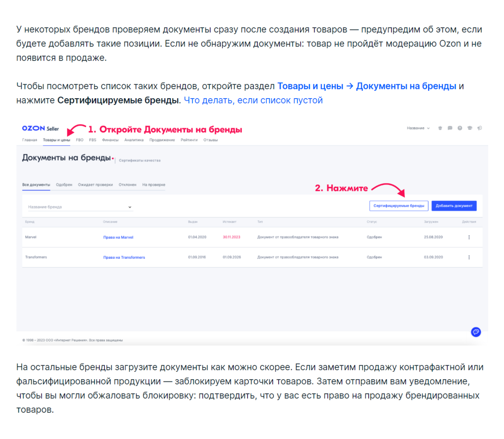
Task: Click the bold Сертифицируемые бренды text in the paragraph
Action: coord(118,100)
